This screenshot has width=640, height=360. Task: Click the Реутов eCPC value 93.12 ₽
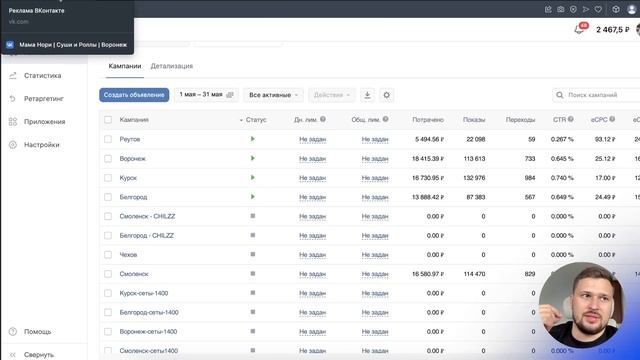click(x=605, y=139)
